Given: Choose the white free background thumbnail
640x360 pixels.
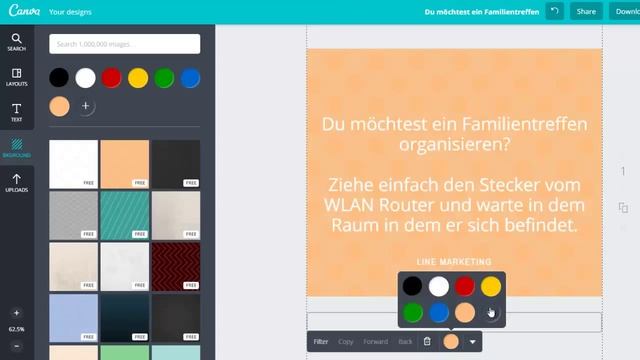Looking at the screenshot, I should (x=73, y=164).
